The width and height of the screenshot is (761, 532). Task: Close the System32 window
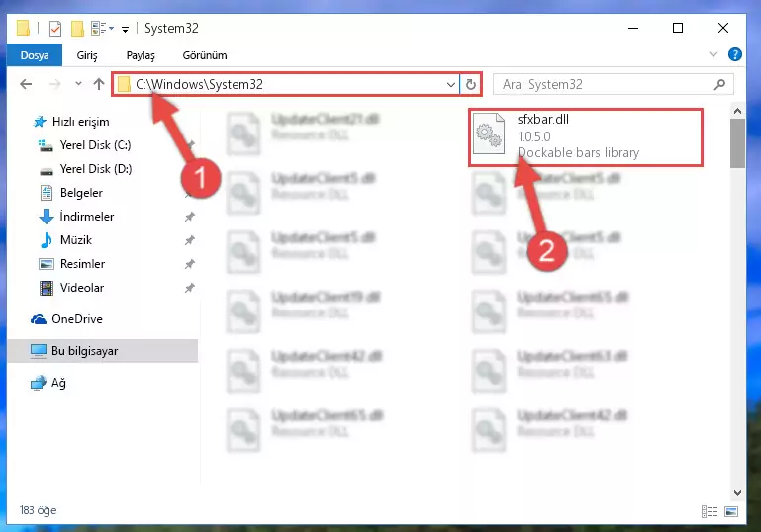pos(723,28)
